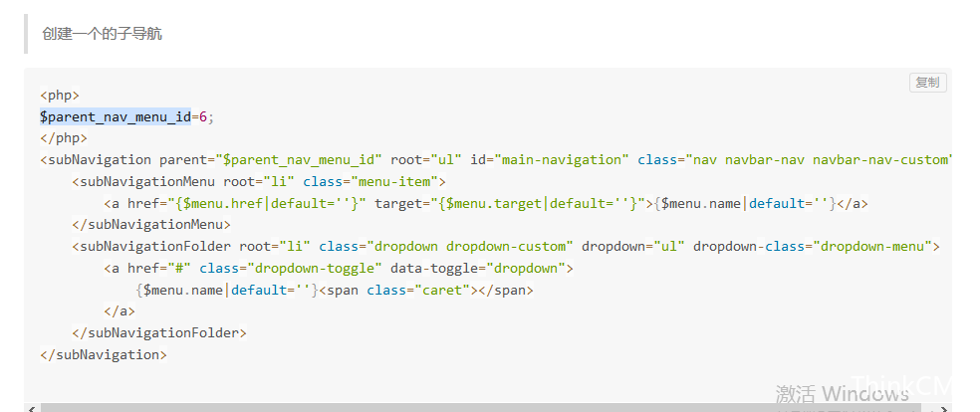This screenshot has height=412, width=980.
Task: Click the closing </subNavigationMenu> tag
Action: pos(151,224)
